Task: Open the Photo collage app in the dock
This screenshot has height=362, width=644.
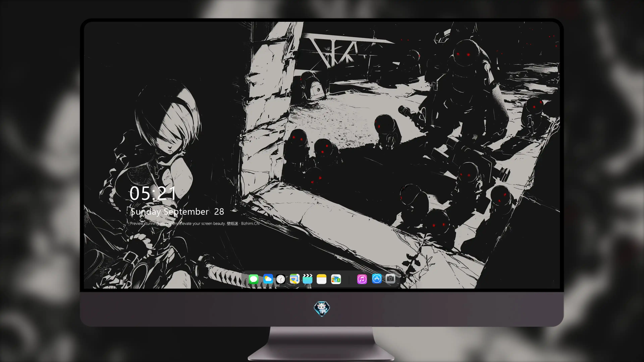Action: click(336, 279)
